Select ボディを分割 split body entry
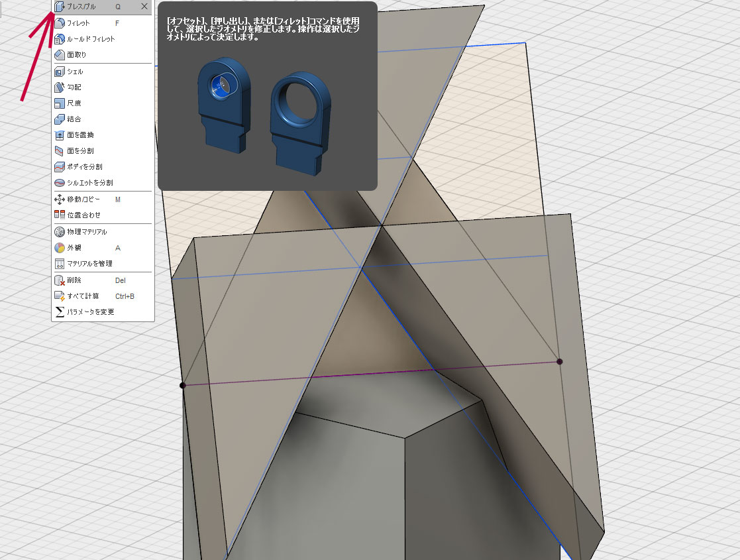740x560 pixels. (84, 167)
